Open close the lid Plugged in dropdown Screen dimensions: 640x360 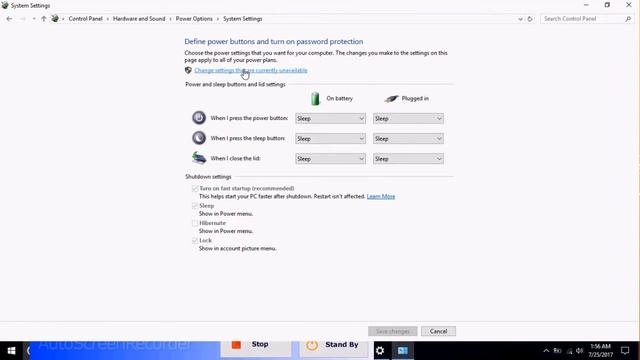click(x=408, y=158)
